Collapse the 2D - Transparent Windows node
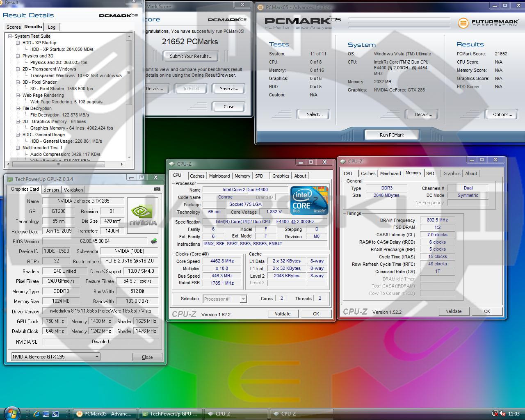 tap(18, 69)
